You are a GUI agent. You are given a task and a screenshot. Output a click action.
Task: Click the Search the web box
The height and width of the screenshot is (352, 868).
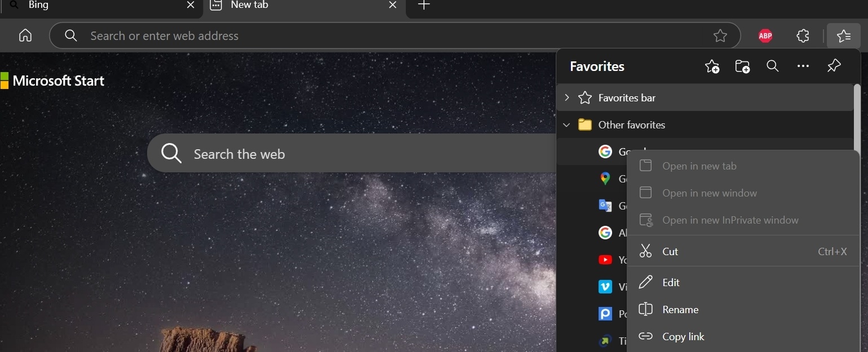click(352, 153)
